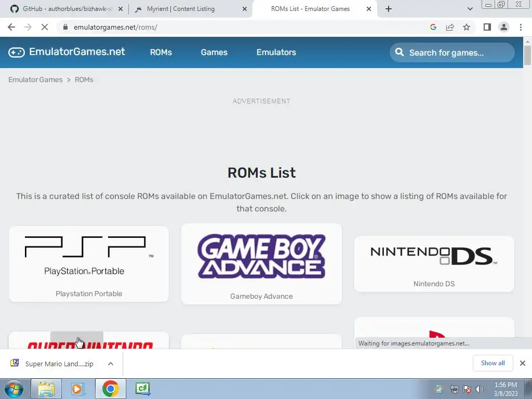The image size is (532, 399).
Task: Open the ROMs navigation menu
Action: [x=161, y=52]
